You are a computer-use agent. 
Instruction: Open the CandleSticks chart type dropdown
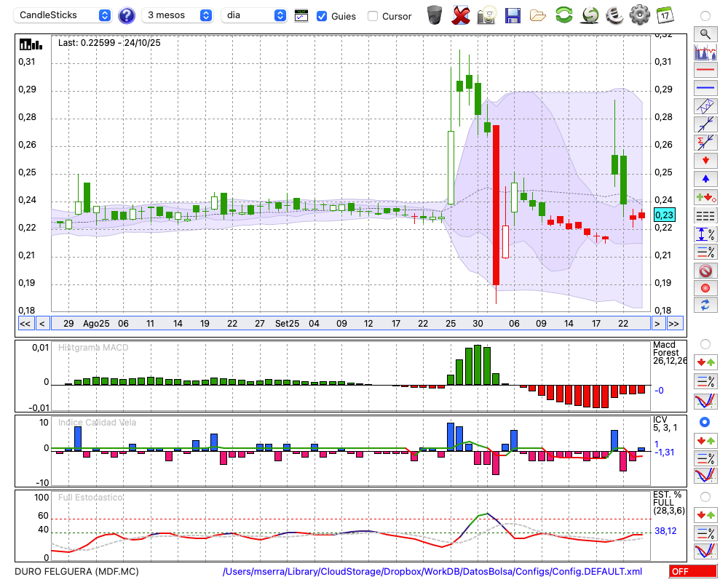coord(64,15)
